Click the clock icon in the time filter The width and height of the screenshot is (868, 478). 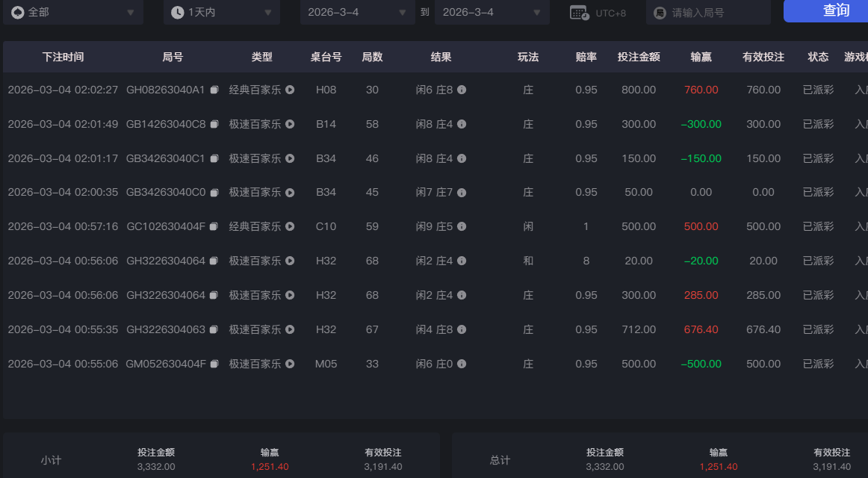176,12
